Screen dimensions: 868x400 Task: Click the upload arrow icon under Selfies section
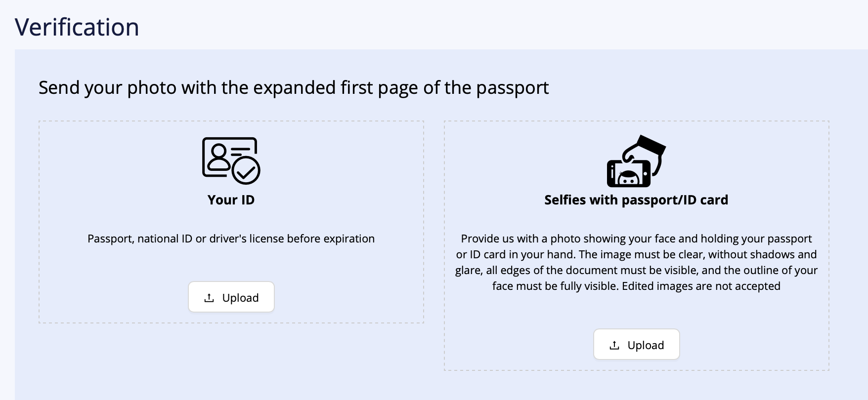tap(614, 345)
